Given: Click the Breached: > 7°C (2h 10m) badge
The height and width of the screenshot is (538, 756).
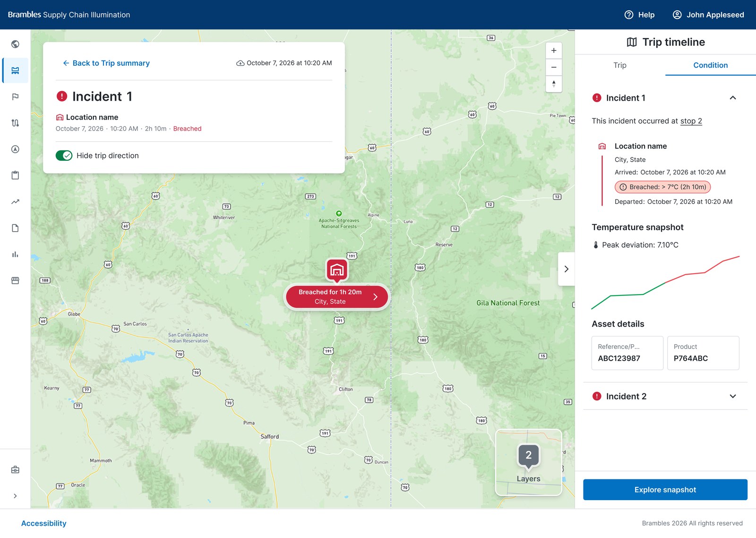Looking at the screenshot, I should coord(663,187).
